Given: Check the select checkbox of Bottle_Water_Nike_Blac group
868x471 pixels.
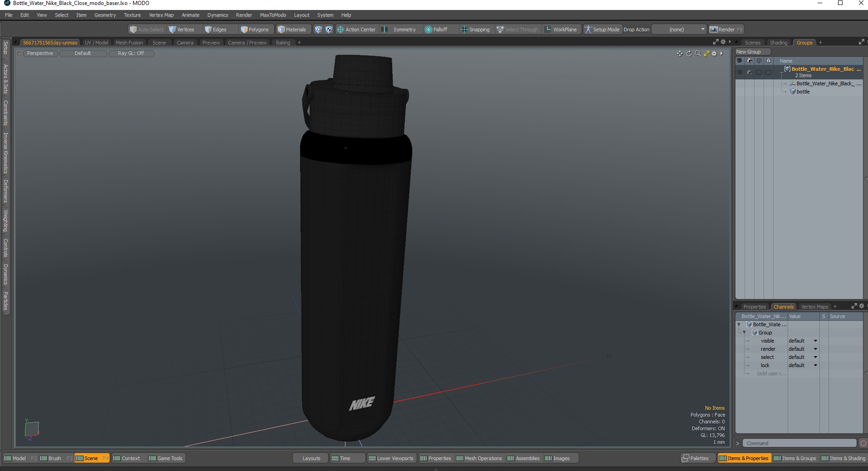Looking at the screenshot, I should point(759,72).
